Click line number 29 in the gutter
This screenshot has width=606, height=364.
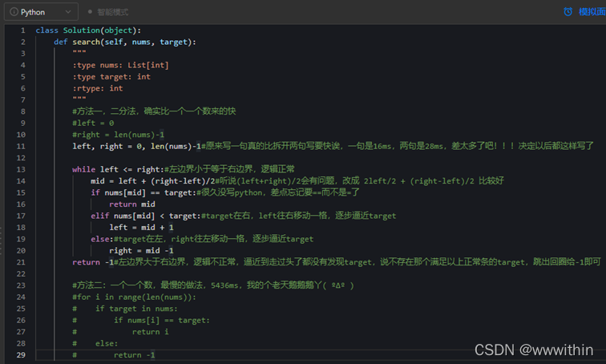pyautogui.click(x=21, y=354)
